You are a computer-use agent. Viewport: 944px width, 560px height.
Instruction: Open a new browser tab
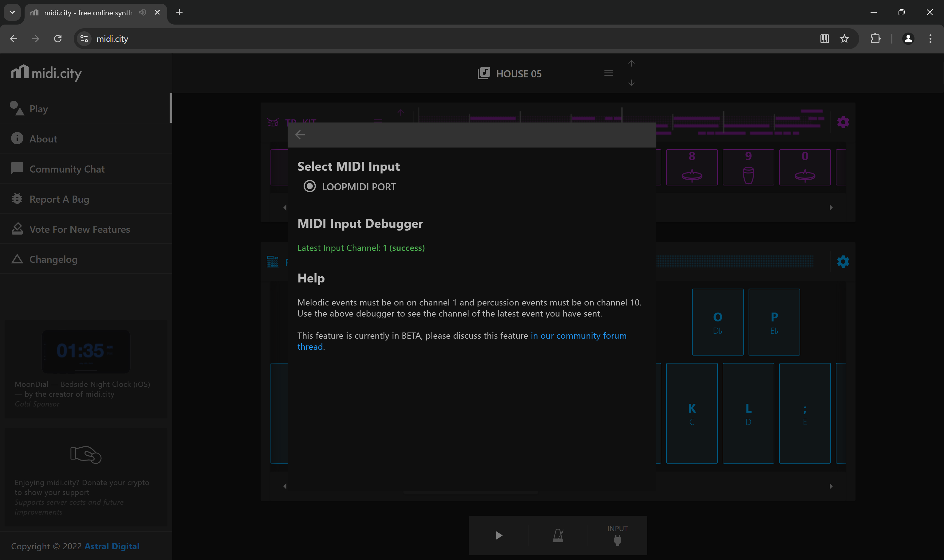[179, 13]
